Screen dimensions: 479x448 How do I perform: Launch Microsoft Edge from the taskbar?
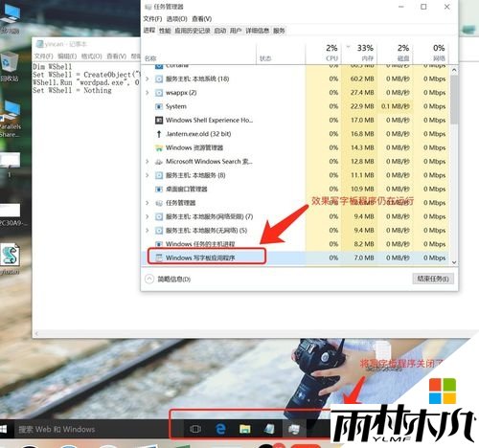tap(220, 429)
